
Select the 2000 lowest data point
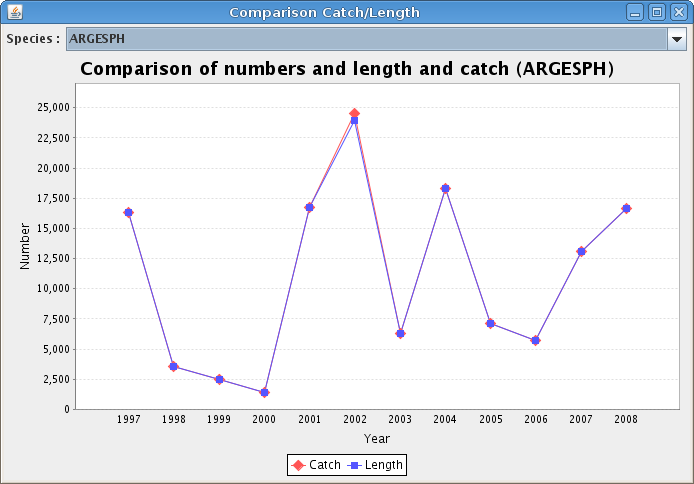[264, 392]
